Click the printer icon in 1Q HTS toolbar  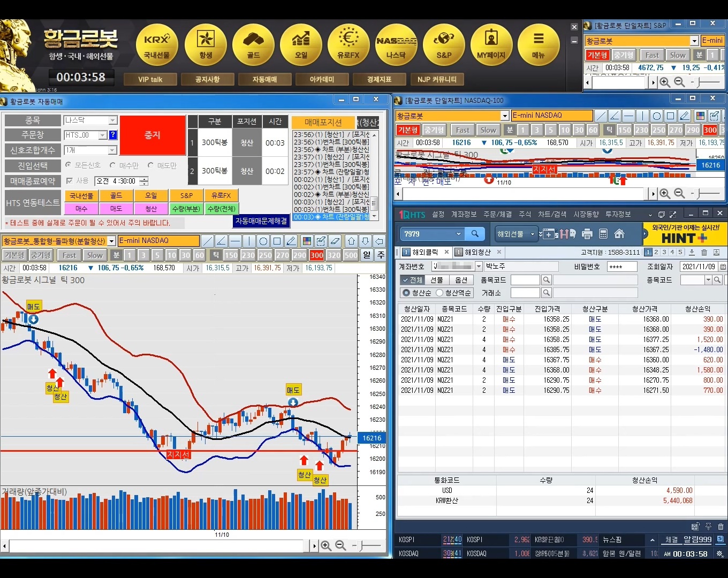click(587, 234)
